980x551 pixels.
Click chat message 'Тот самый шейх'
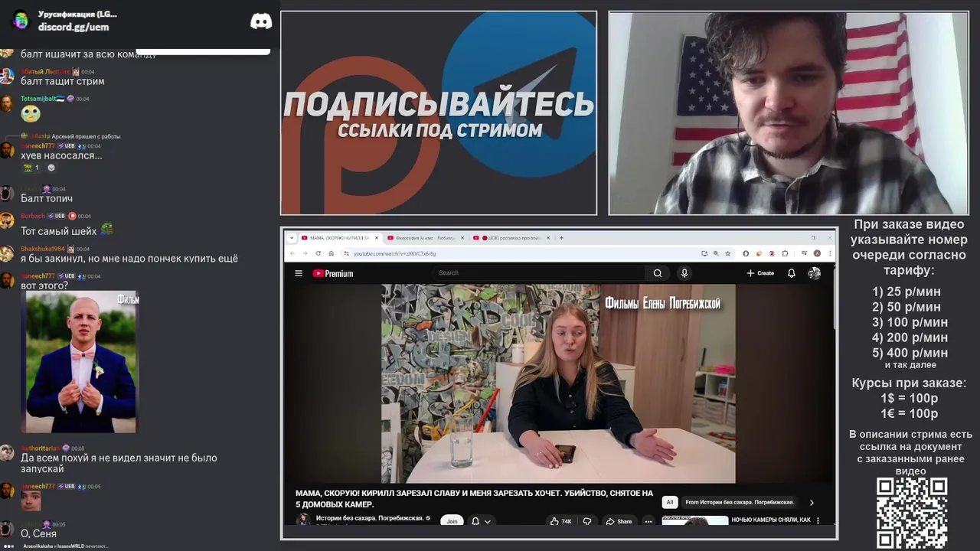coord(59,231)
